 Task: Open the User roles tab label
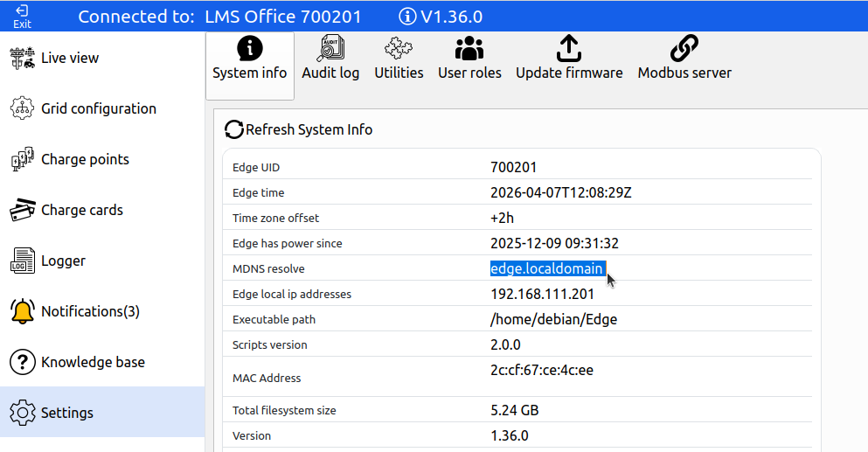469,73
